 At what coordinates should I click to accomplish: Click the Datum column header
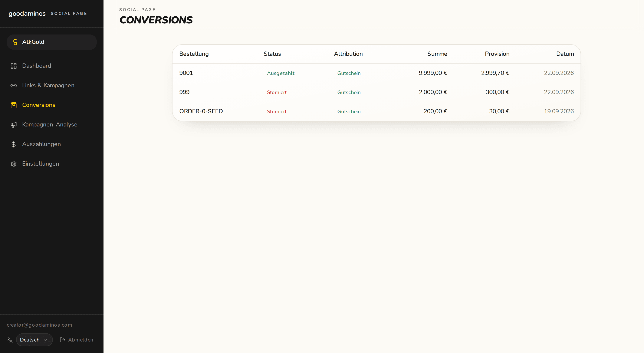pyautogui.click(x=565, y=54)
